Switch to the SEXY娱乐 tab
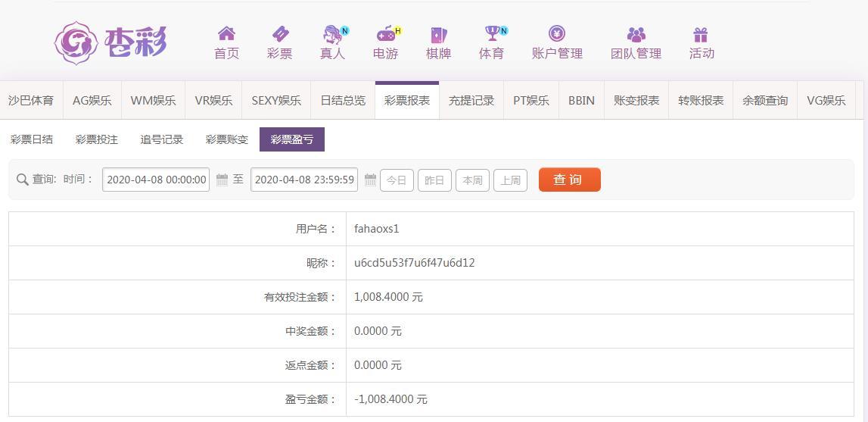 (x=277, y=100)
